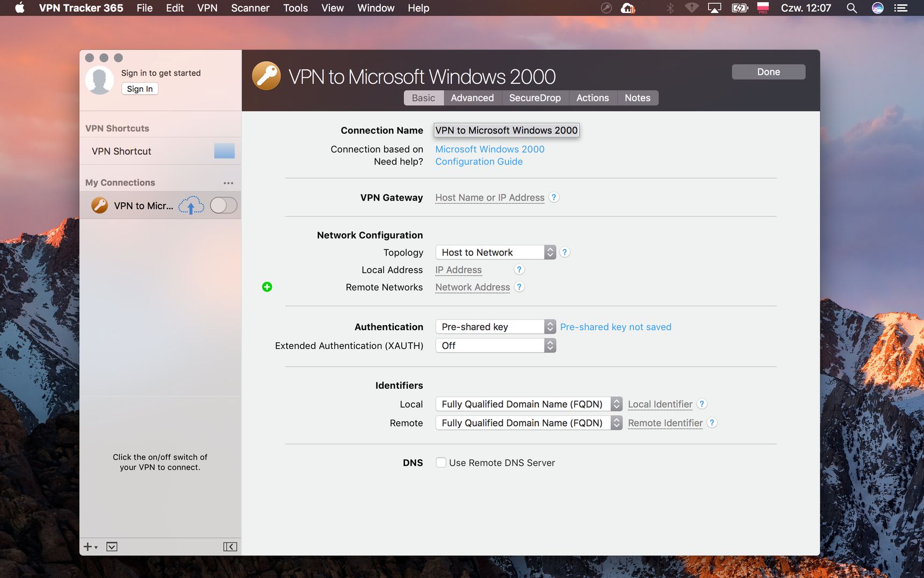Open the Window menu
This screenshot has height=578, width=924.
[x=376, y=8]
